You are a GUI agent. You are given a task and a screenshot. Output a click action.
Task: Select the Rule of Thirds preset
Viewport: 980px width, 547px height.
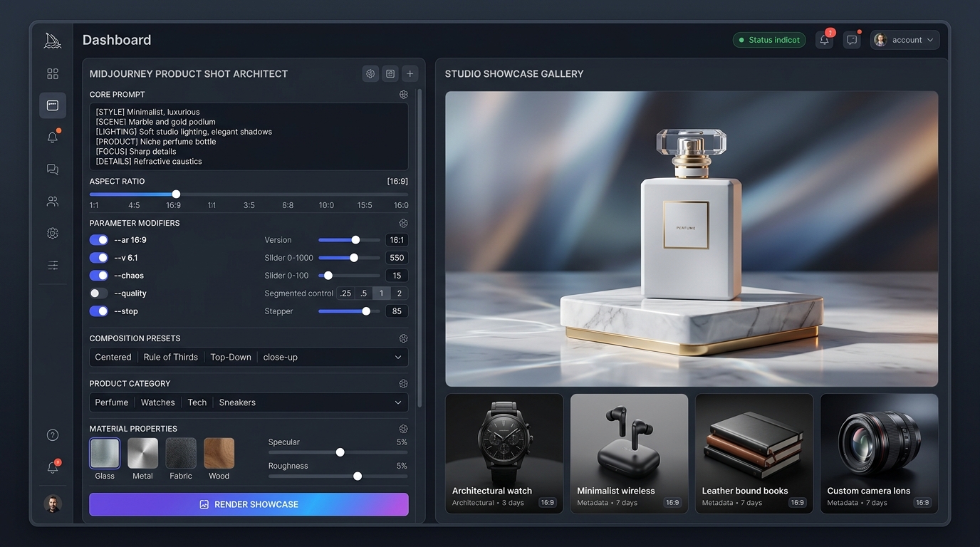click(171, 357)
